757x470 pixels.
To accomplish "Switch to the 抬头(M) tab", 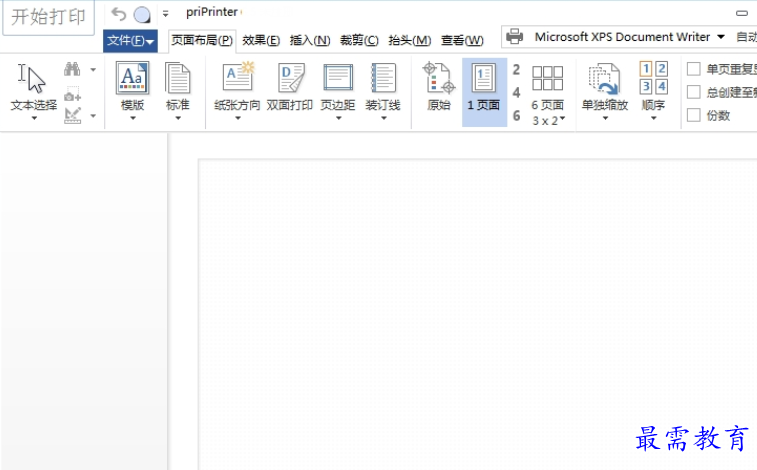I will 409,41.
